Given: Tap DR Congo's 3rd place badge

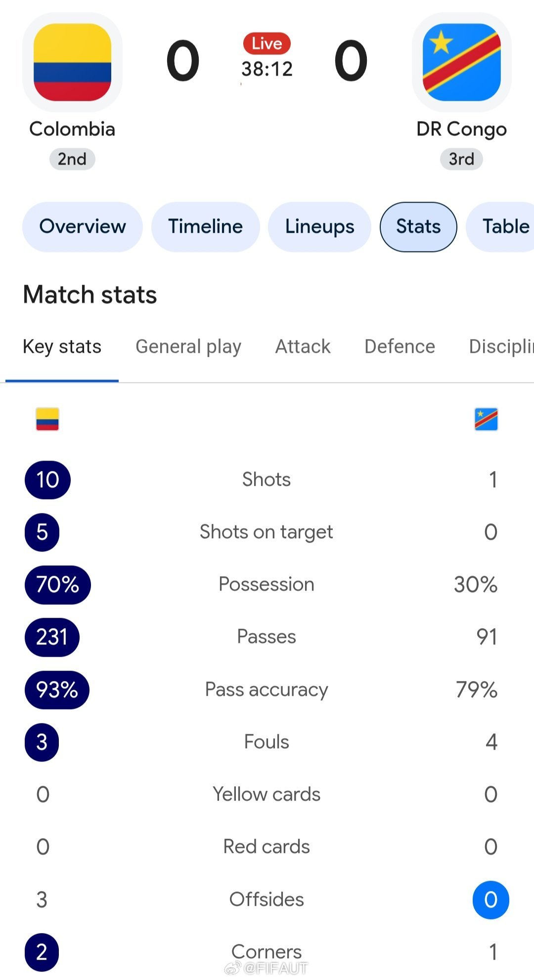Looking at the screenshot, I should tap(461, 159).
